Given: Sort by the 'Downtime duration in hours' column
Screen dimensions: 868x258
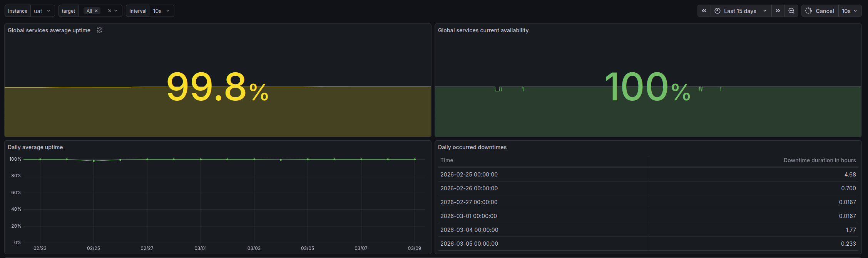Looking at the screenshot, I should 819,160.
